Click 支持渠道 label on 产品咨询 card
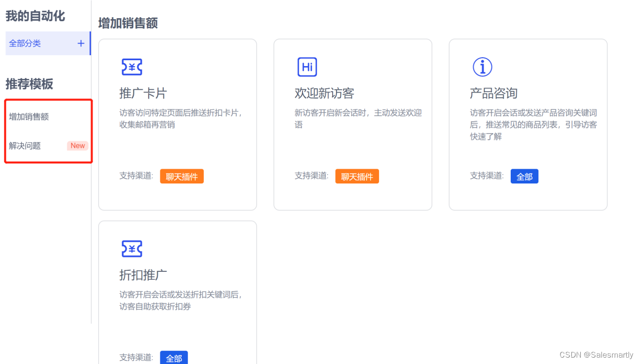Image resolution: width=641 pixels, height=364 pixels. point(487,176)
